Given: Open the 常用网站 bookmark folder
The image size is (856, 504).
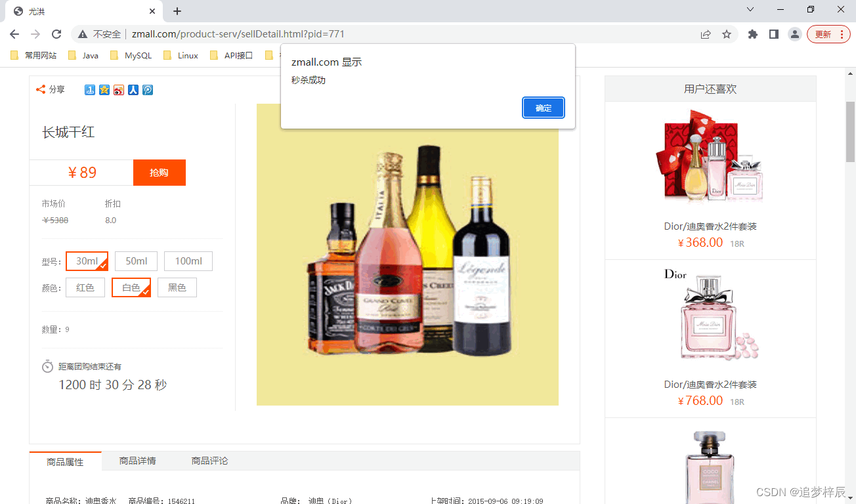Looking at the screenshot, I should (33, 56).
